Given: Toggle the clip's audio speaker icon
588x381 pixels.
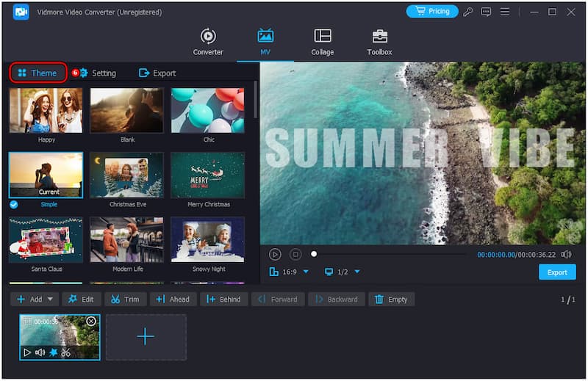Looking at the screenshot, I should coord(40,352).
